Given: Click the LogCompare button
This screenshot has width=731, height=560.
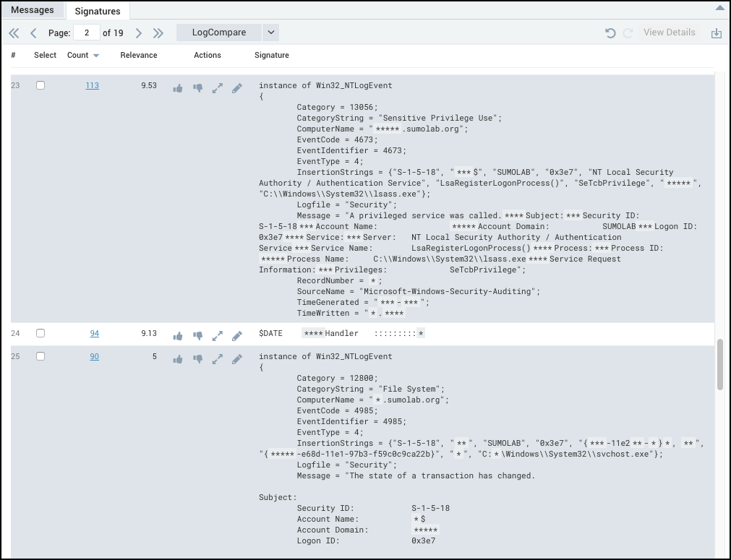Looking at the screenshot, I should click(x=218, y=33).
